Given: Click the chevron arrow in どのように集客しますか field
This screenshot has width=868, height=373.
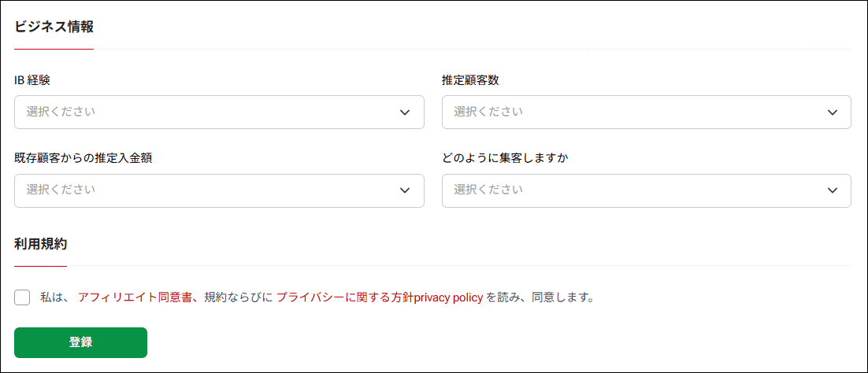Looking at the screenshot, I should point(832,190).
